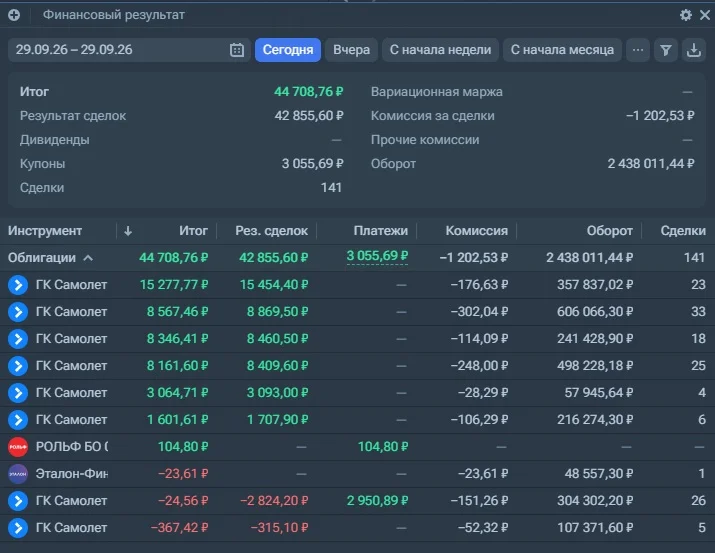Click the −315,10 ₽ trade result cell
Screen dimensions: 715x553
tap(280, 528)
